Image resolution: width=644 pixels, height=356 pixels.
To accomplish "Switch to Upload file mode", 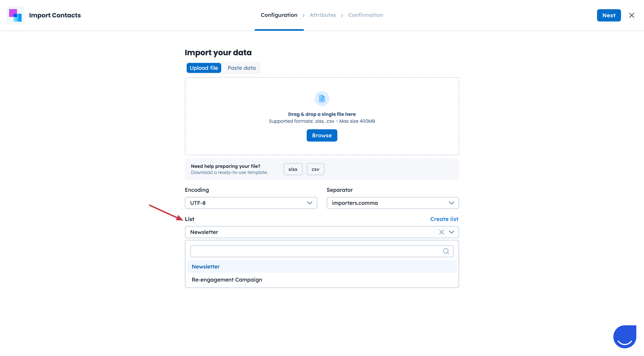I will (204, 68).
